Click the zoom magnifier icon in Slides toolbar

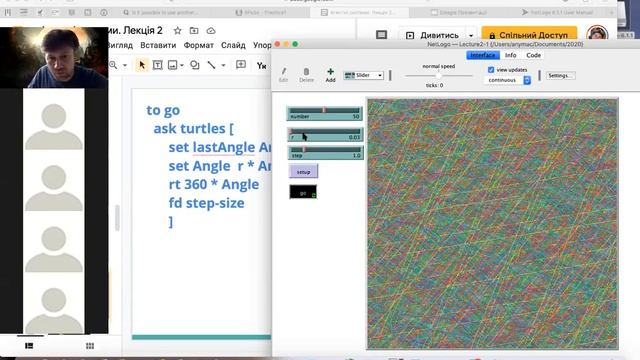113,65
